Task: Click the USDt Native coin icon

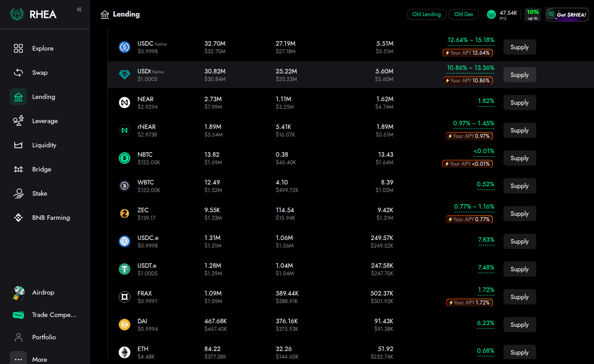Action: pos(125,75)
